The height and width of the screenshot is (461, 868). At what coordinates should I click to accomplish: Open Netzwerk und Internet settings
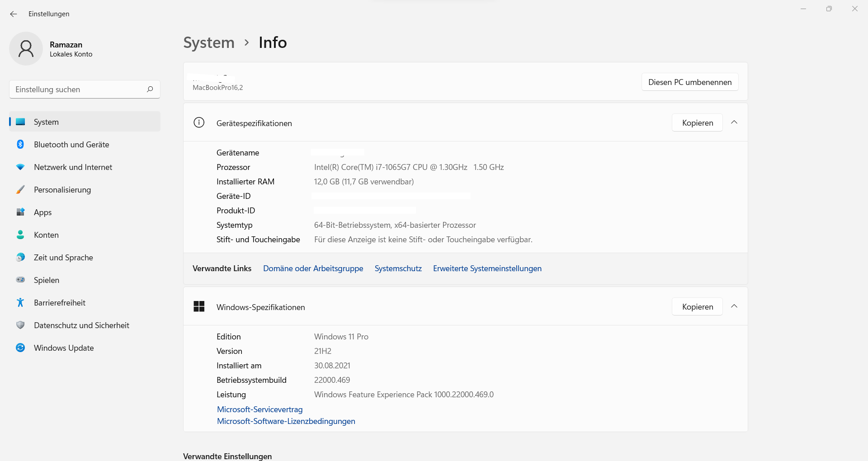(x=85, y=167)
